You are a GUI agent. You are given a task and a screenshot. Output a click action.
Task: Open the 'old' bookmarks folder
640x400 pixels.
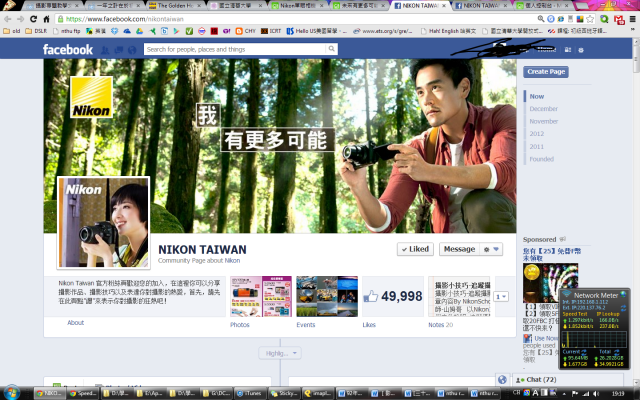11,31
